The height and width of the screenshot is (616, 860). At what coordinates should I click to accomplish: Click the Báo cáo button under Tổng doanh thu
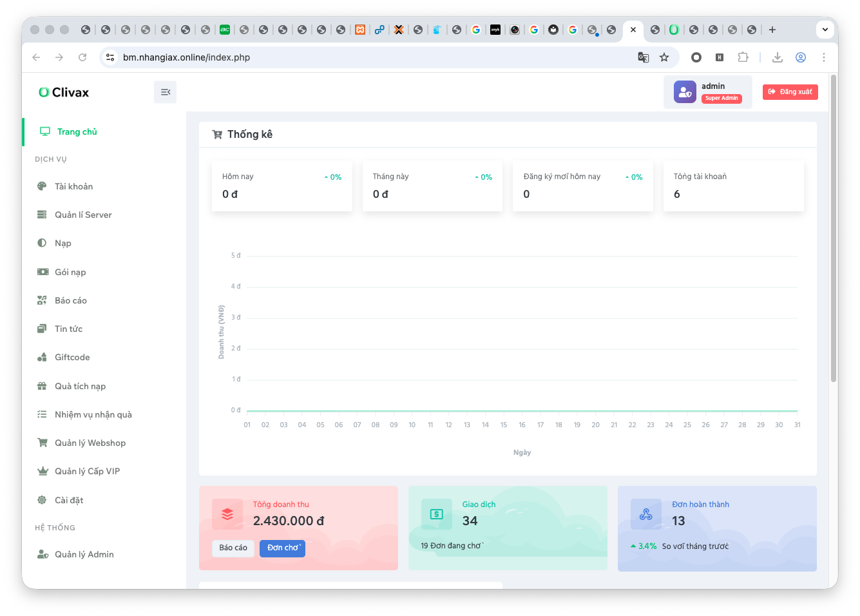point(233,548)
